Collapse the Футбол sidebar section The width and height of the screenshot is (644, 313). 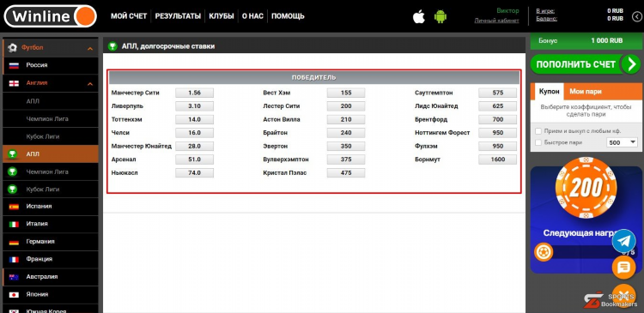click(x=90, y=49)
